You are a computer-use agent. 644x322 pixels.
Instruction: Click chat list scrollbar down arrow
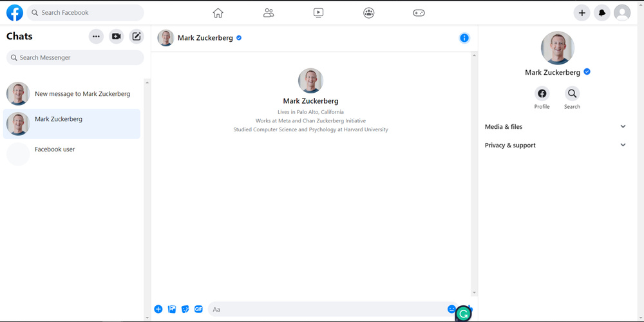tap(147, 317)
